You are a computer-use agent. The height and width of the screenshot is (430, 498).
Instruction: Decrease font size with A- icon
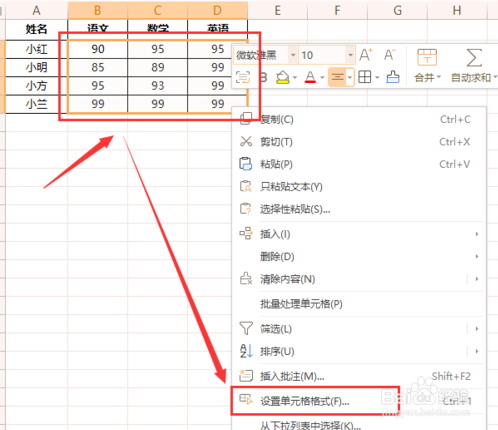click(389, 55)
